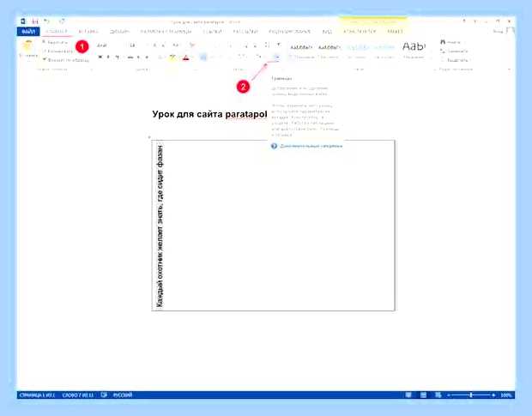Switch to the РАЗМЕТКА СТРАНИЦЫ tab
This screenshot has height=416, width=532.
point(166,32)
